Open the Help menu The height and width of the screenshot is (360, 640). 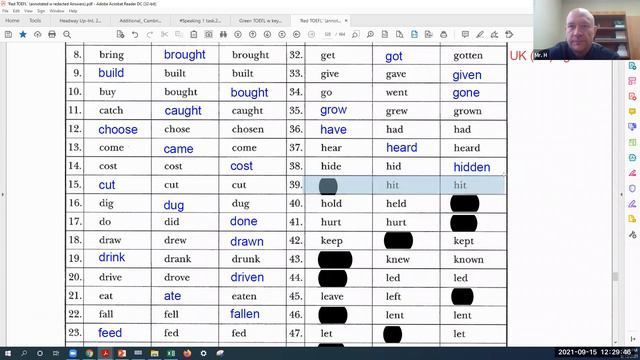click(x=73, y=11)
